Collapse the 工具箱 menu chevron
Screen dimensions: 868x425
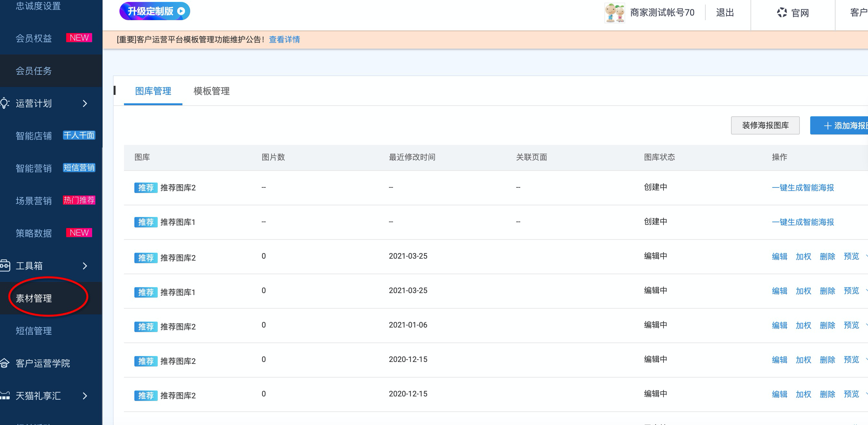[85, 266]
